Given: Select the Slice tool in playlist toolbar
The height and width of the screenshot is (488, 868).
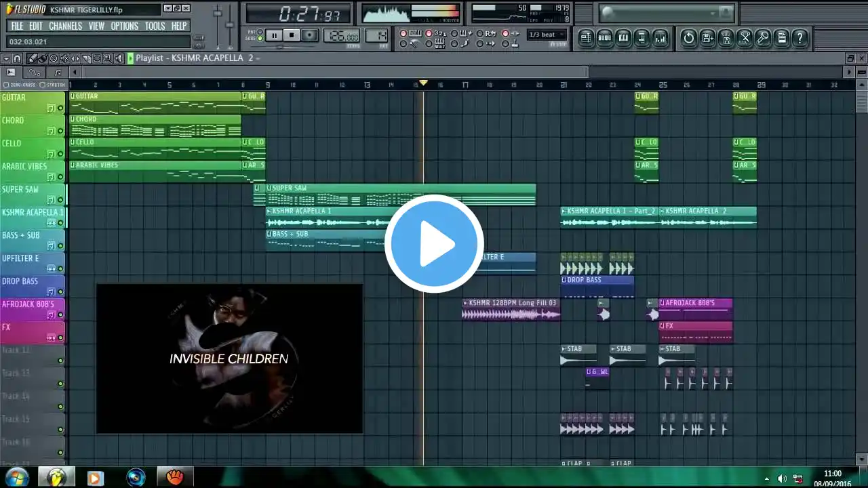Looking at the screenshot, I should pos(86,59).
